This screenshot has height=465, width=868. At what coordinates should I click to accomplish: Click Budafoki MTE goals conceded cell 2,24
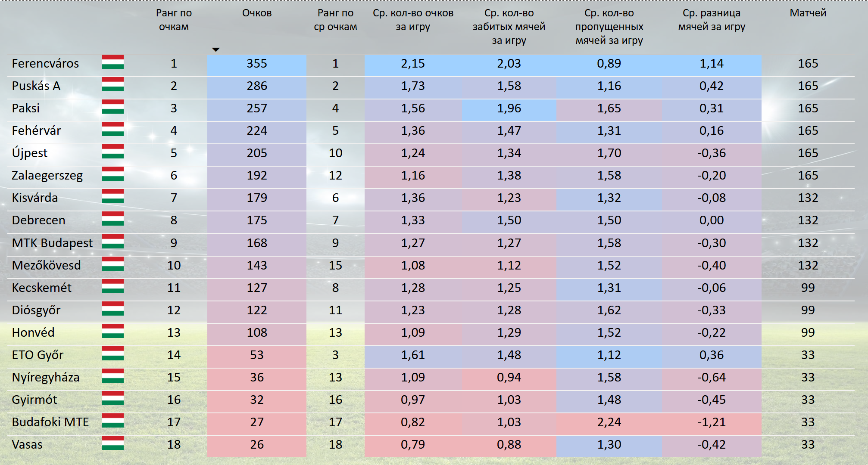(x=609, y=422)
